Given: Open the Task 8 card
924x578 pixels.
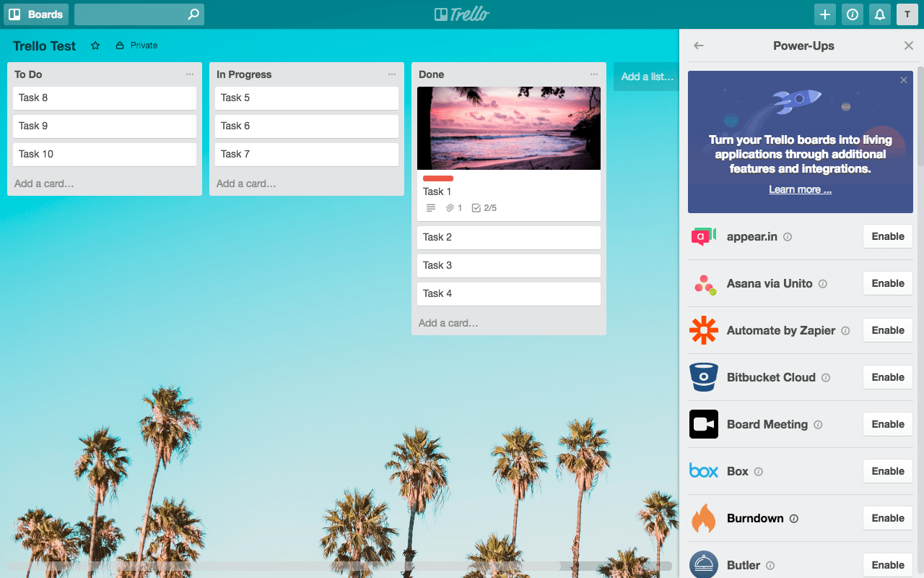Looking at the screenshot, I should pyautogui.click(x=105, y=98).
